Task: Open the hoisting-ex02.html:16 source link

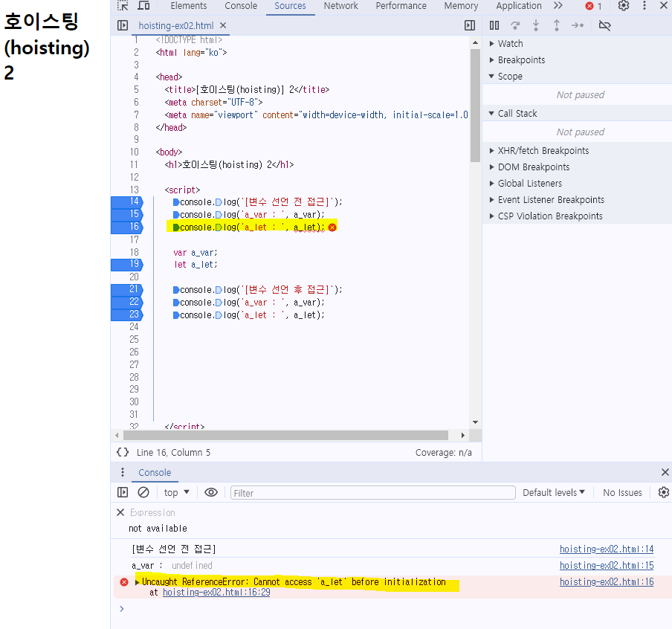Action: [607, 582]
